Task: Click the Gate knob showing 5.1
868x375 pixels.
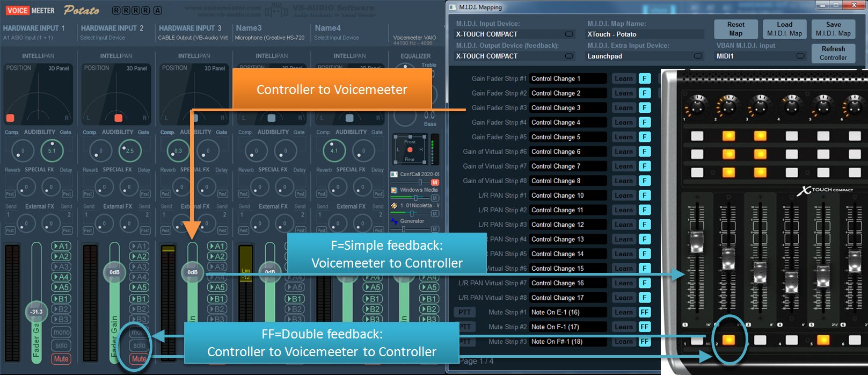Action: (52, 151)
